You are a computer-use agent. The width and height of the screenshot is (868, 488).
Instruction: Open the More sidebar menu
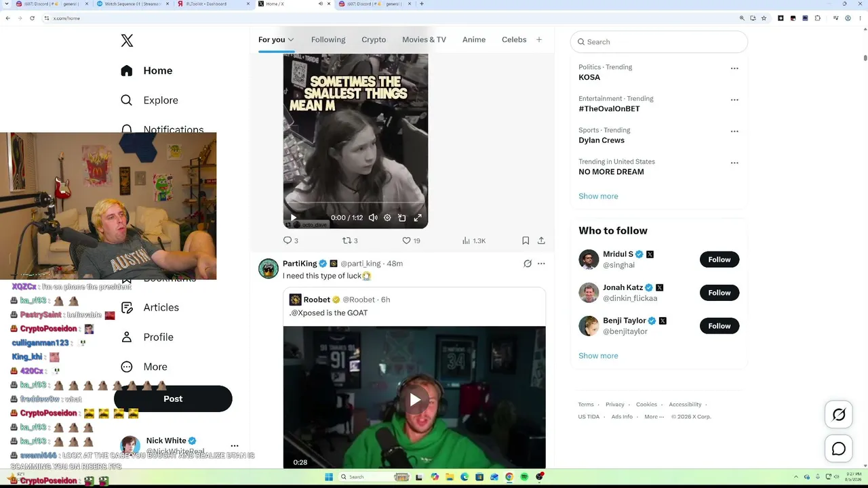click(144, 367)
